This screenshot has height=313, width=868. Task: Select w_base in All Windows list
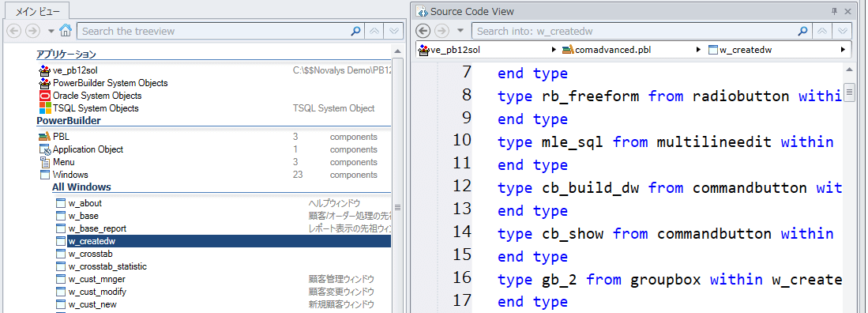coord(83,216)
